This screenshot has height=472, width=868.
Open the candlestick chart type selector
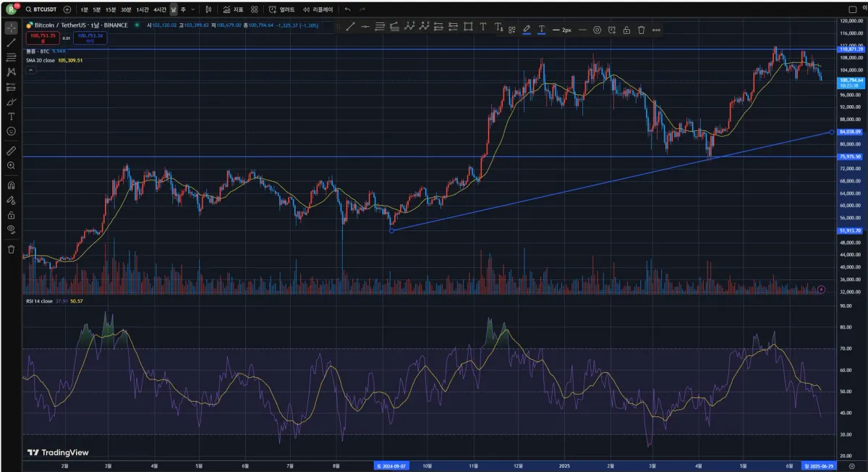pos(209,9)
